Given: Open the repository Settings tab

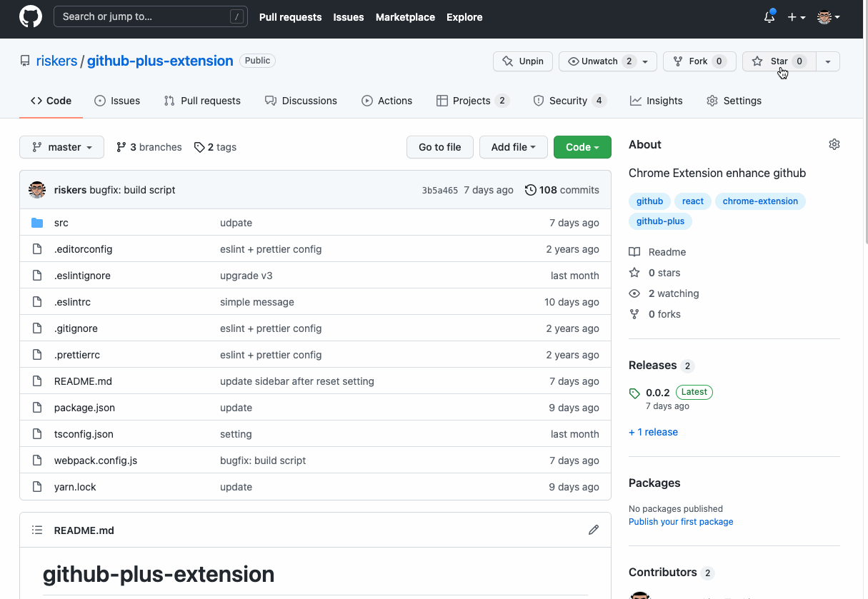Looking at the screenshot, I should point(734,101).
